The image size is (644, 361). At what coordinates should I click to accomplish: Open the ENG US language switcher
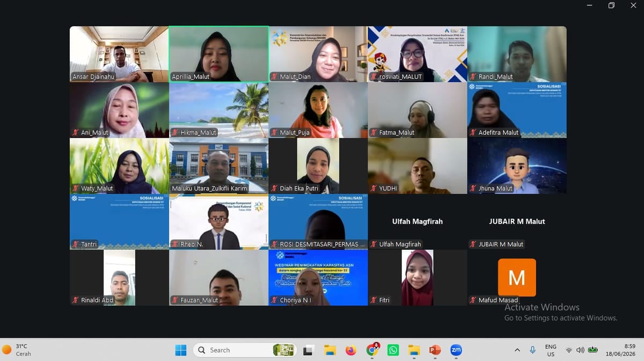(551, 350)
